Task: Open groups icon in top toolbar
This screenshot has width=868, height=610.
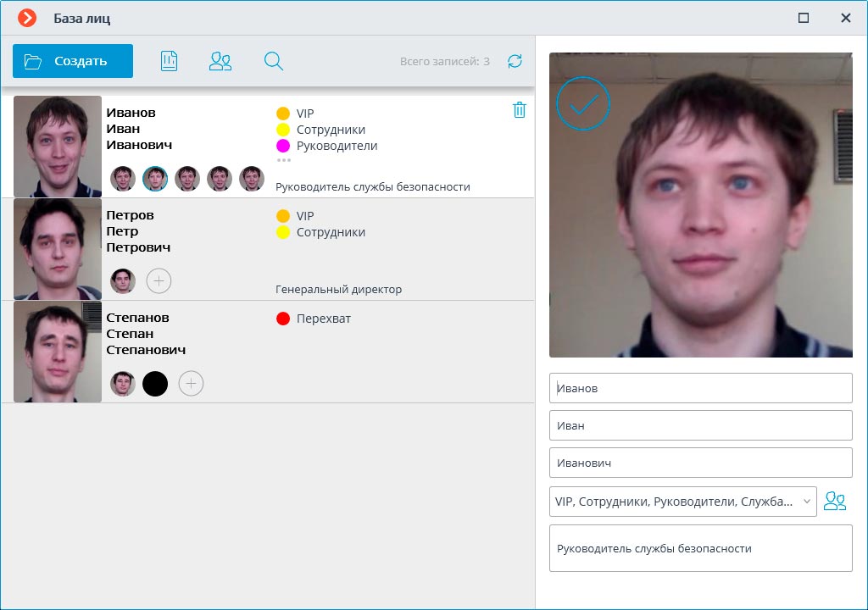Action: [x=220, y=61]
